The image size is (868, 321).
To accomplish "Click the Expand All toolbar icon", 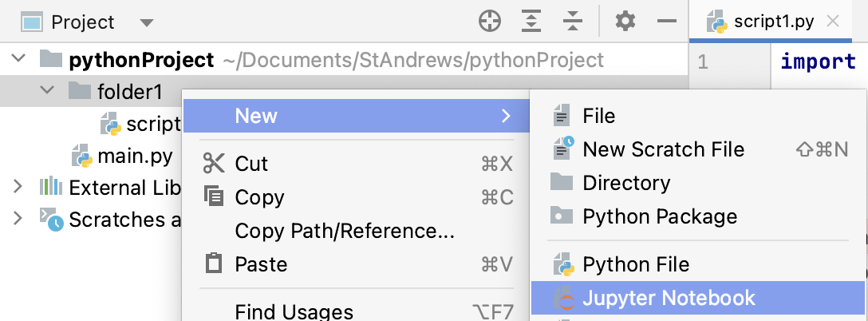I will coord(531,22).
